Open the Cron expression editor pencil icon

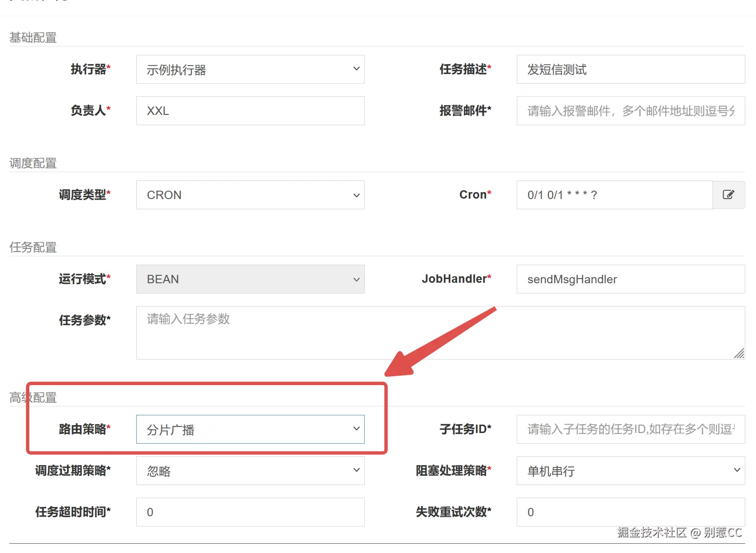729,195
